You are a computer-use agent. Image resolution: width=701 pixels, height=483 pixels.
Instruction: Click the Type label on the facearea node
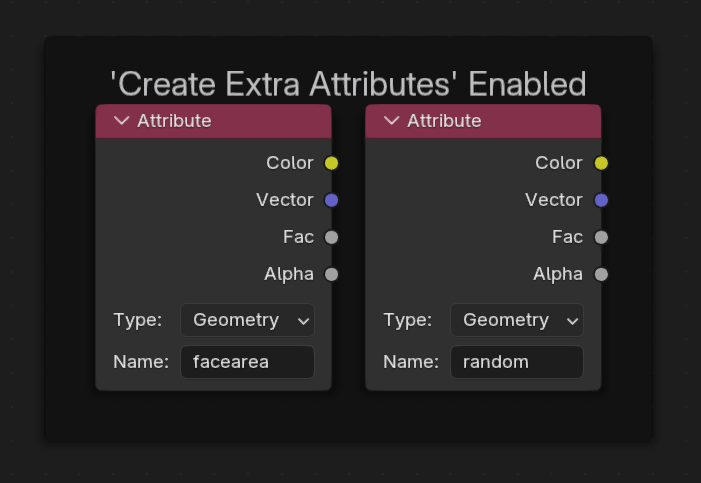pos(138,320)
